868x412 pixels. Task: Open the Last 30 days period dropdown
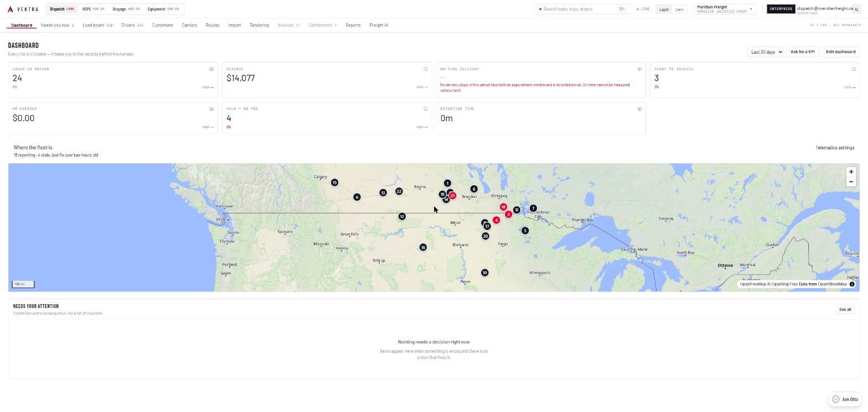pyautogui.click(x=765, y=52)
